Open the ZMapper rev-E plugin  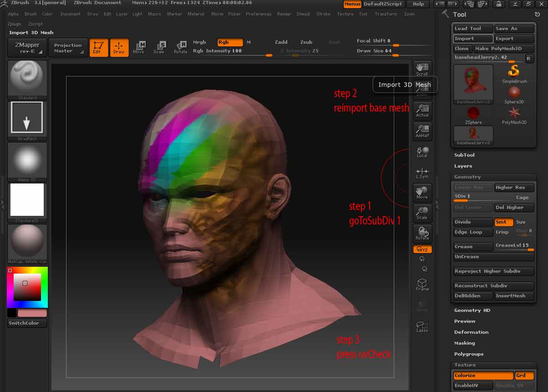point(27,47)
